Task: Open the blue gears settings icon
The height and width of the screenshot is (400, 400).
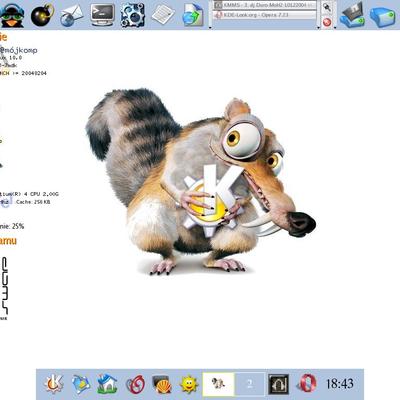Action: 132,15
